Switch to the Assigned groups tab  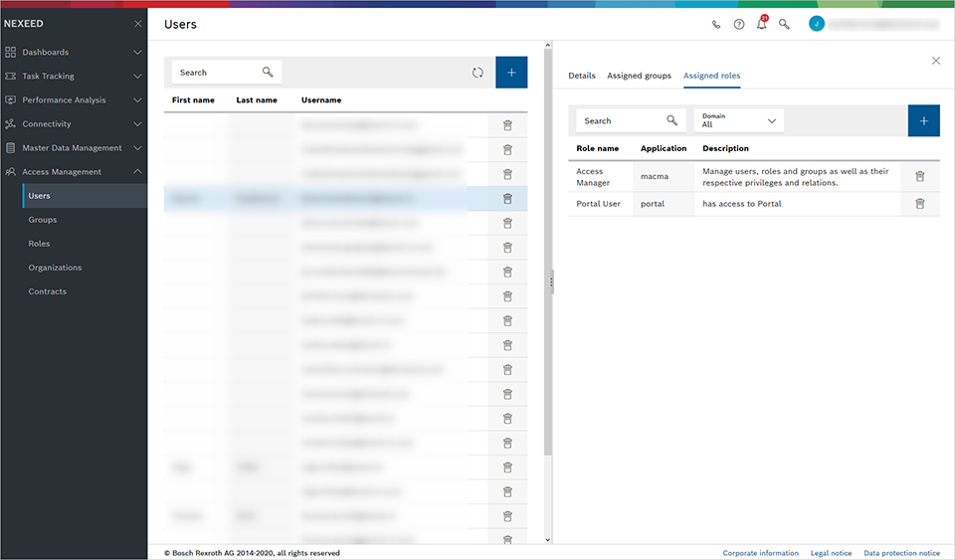coord(639,76)
